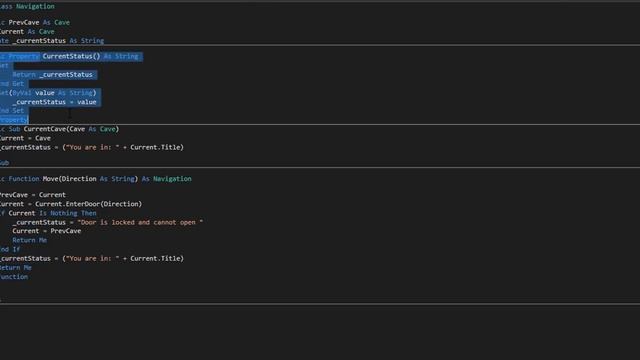
Task: Click the 'Current = Cave' assignment line
Action: [x=25, y=138]
